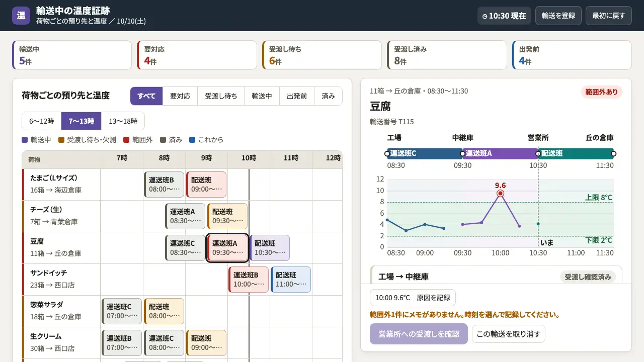Screen dimensions: 644x362
Task: Click the 10:30 現在 clock indicator
Action: click(504, 16)
